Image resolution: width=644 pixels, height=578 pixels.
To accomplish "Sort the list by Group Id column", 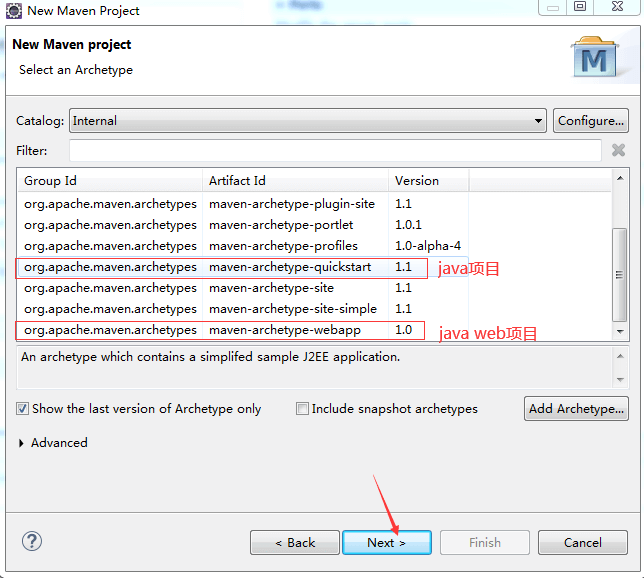I will (x=110, y=181).
